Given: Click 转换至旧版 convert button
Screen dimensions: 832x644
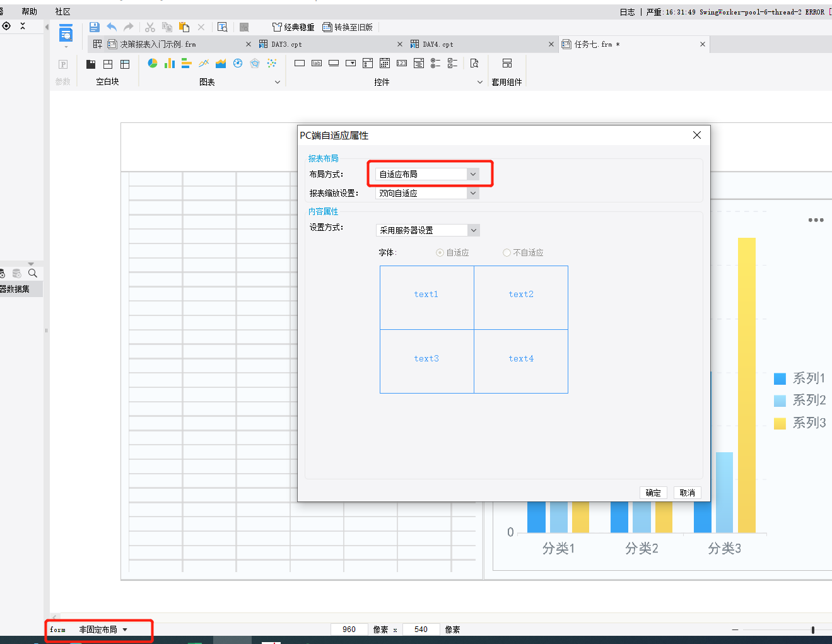Looking at the screenshot, I should click(x=348, y=27).
